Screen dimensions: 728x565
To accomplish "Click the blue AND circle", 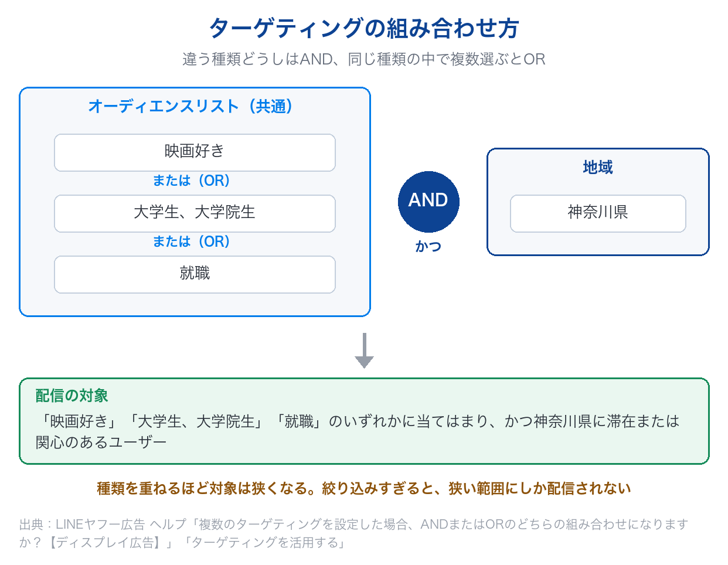I will (428, 202).
